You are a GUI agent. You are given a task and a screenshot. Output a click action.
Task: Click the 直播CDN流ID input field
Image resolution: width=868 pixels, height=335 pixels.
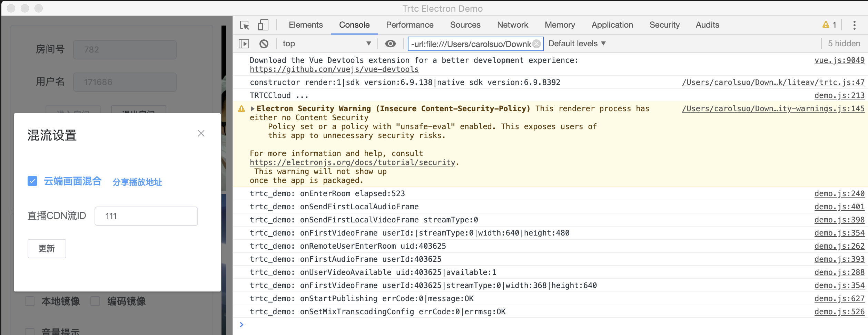tap(146, 216)
